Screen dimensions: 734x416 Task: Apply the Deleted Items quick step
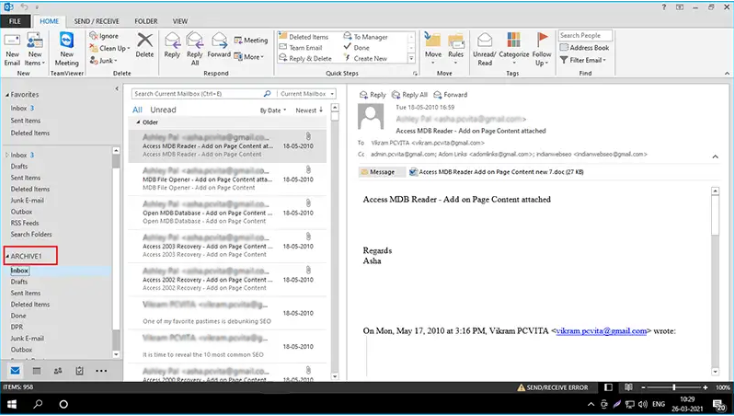(304, 36)
